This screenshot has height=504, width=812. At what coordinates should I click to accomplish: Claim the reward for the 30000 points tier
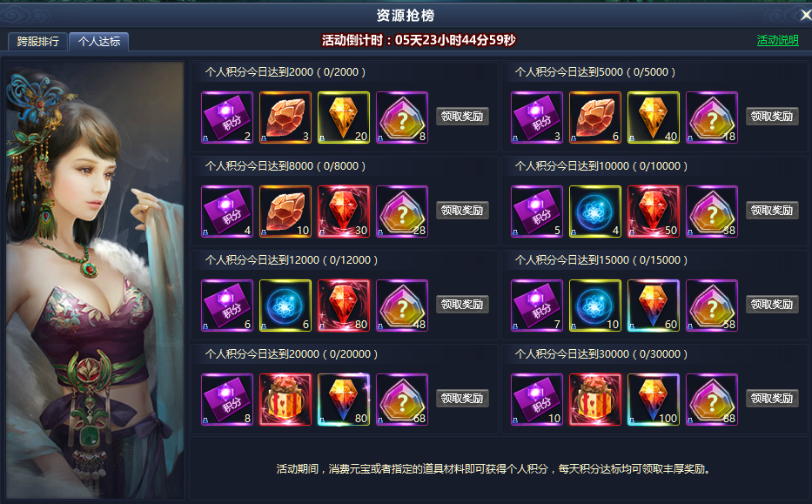click(x=772, y=399)
